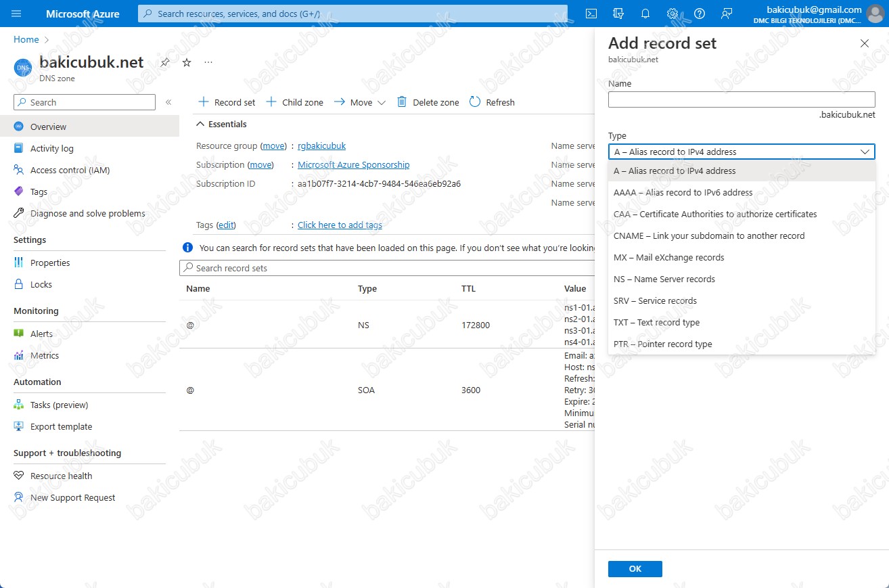
Task: Click the SOA type cell
Action: [x=366, y=390]
